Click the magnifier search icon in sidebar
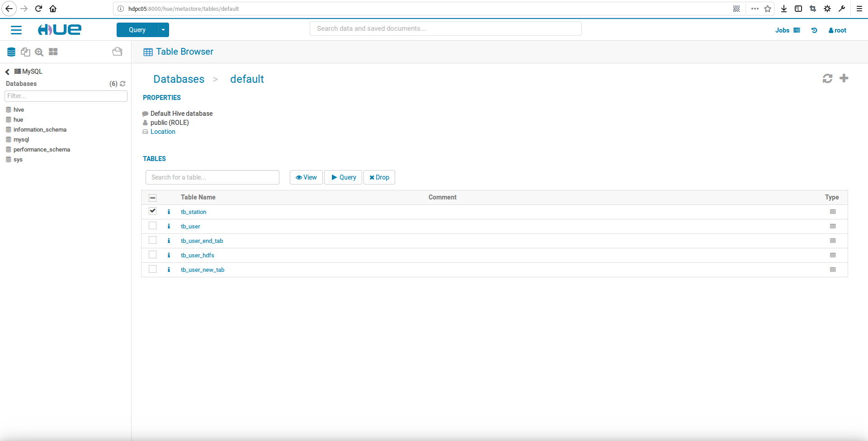This screenshot has width=868, height=441. pos(39,52)
